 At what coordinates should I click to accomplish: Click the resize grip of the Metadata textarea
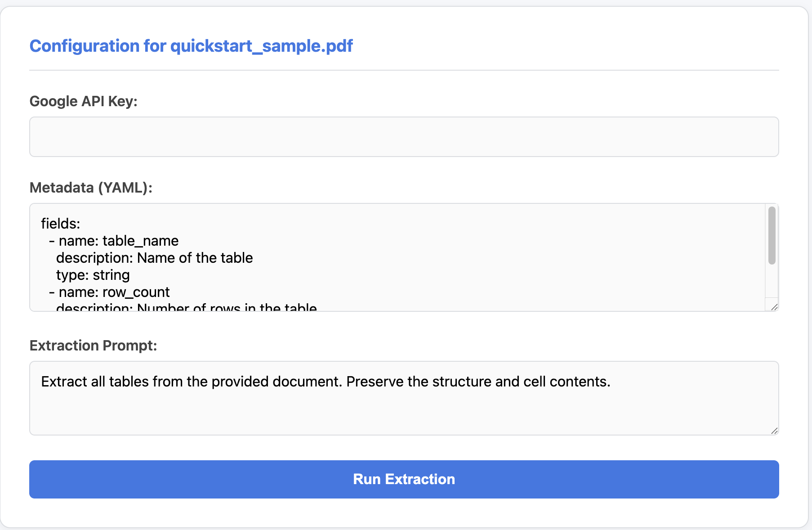point(774,307)
